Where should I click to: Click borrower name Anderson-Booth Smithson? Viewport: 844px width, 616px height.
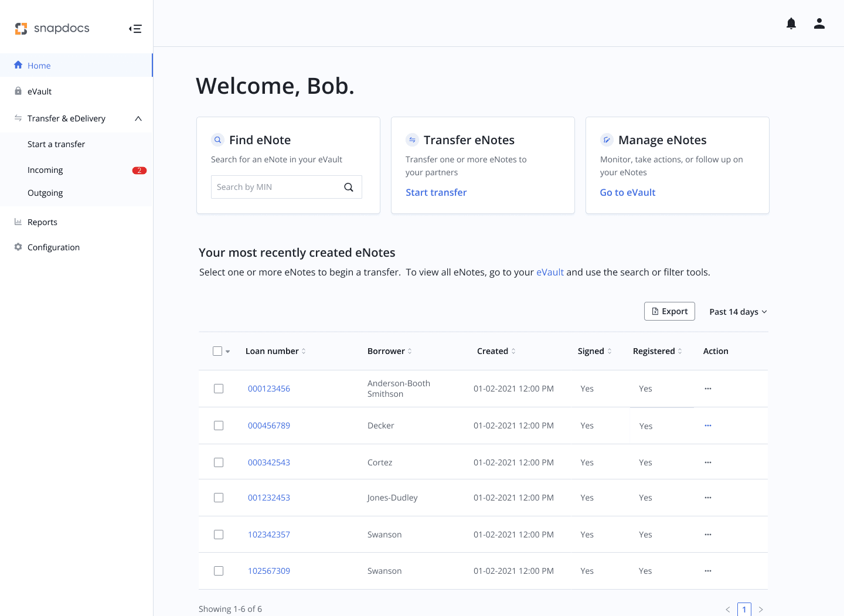(x=399, y=389)
